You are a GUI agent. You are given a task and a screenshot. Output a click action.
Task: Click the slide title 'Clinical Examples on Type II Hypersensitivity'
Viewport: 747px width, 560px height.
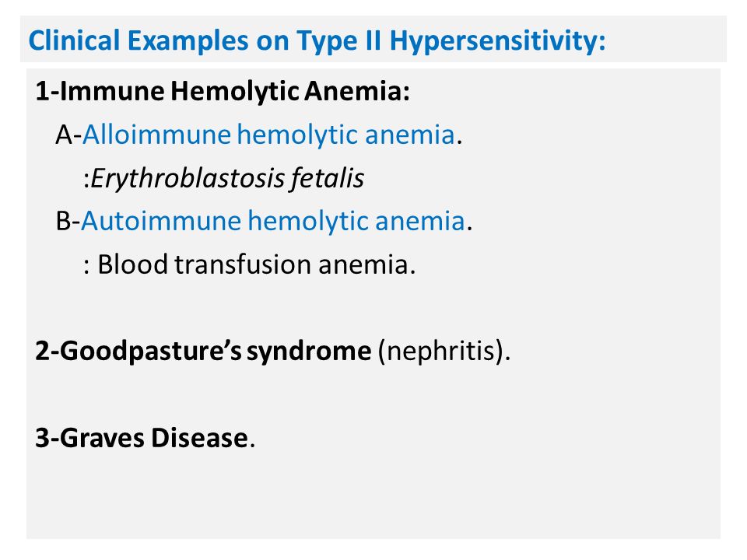(317, 41)
